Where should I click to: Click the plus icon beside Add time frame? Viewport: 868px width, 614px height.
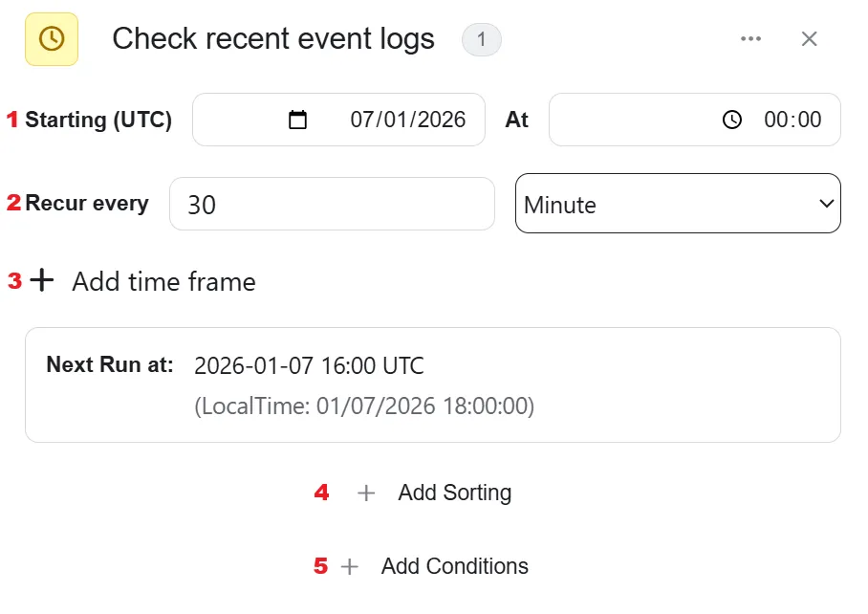[x=41, y=280]
